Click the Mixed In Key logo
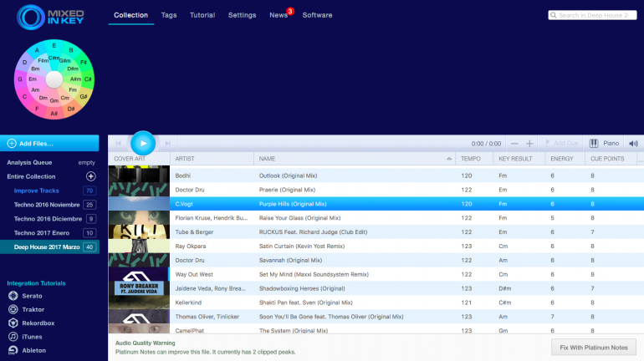 [50, 18]
